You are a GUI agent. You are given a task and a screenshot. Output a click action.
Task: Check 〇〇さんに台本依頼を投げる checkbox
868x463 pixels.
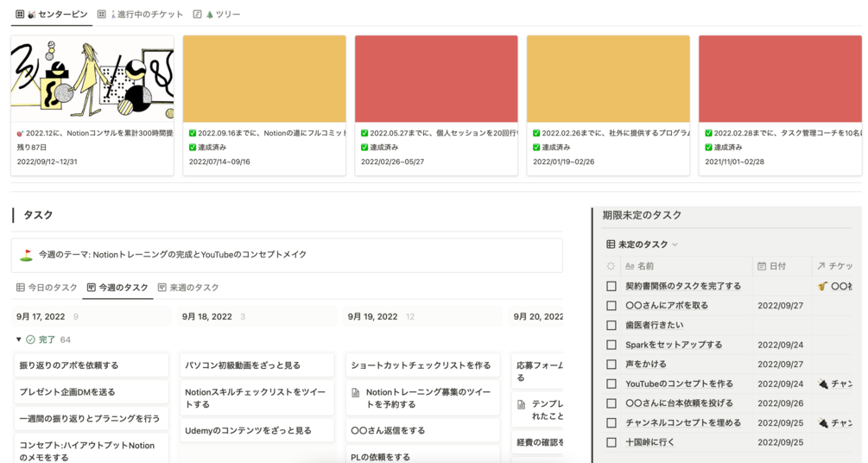tap(611, 403)
